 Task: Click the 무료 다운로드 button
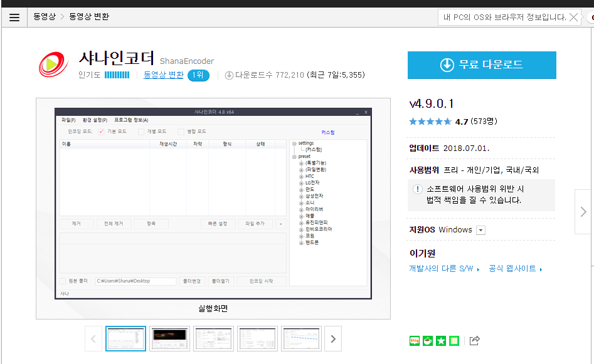point(482,65)
